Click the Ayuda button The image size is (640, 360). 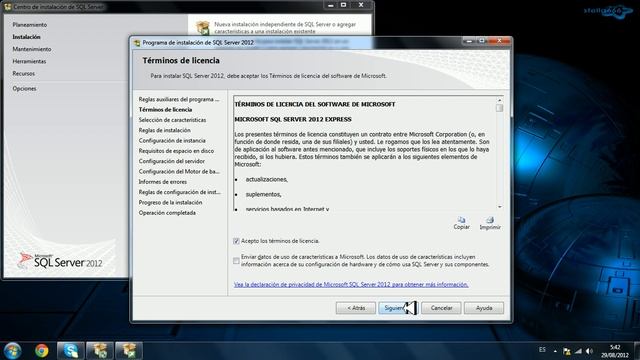point(484,308)
